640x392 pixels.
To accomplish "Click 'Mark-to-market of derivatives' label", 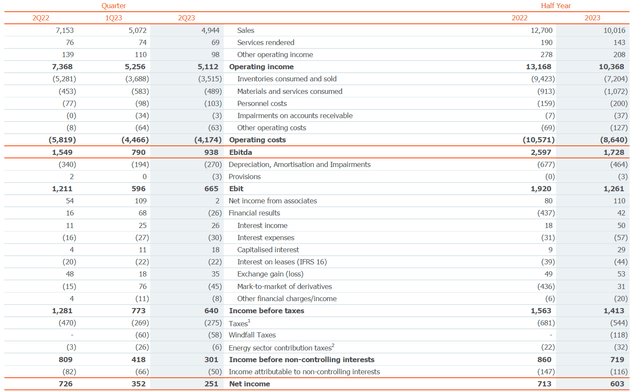I will (x=284, y=287).
